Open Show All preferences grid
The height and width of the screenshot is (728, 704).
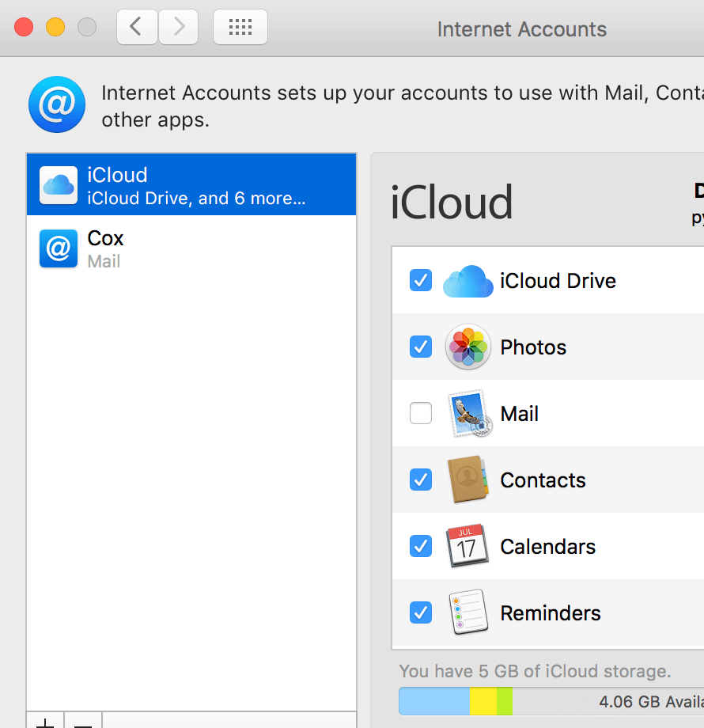pos(240,26)
